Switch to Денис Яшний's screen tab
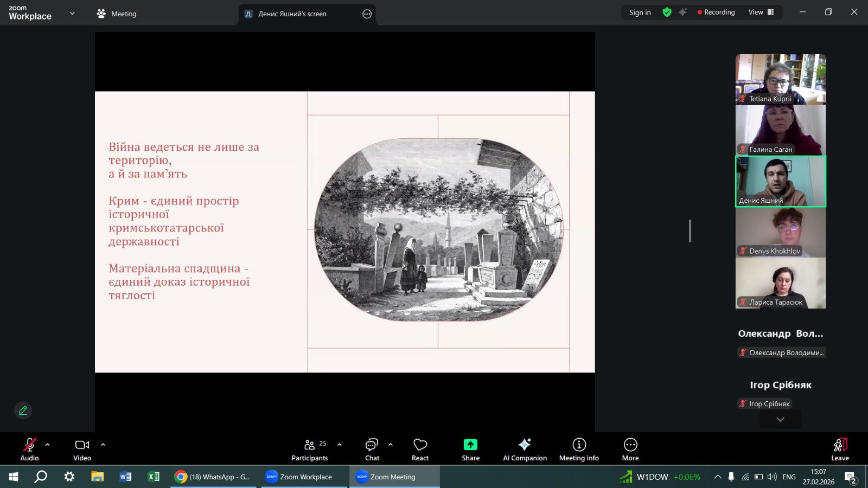 coord(292,14)
